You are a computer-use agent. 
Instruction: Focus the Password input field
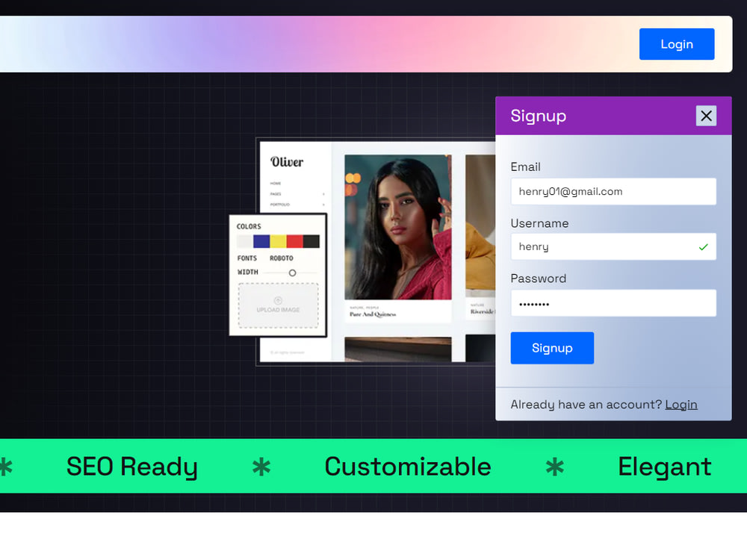(x=613, y=303)
